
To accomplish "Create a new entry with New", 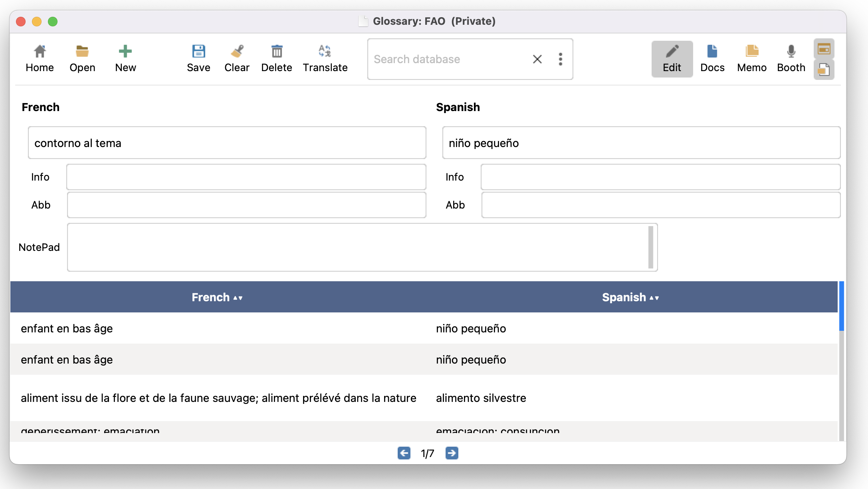I will click(125, 58).
